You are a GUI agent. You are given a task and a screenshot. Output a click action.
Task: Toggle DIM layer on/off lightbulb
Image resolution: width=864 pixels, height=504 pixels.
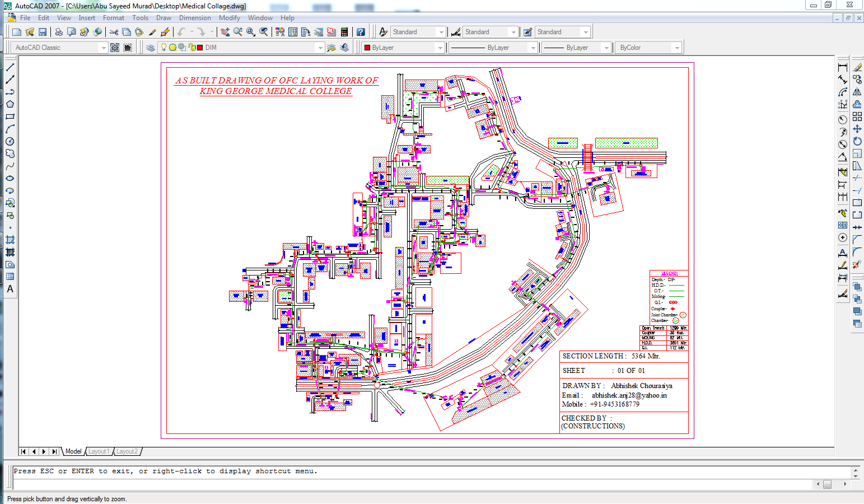[x=164, y=48]
